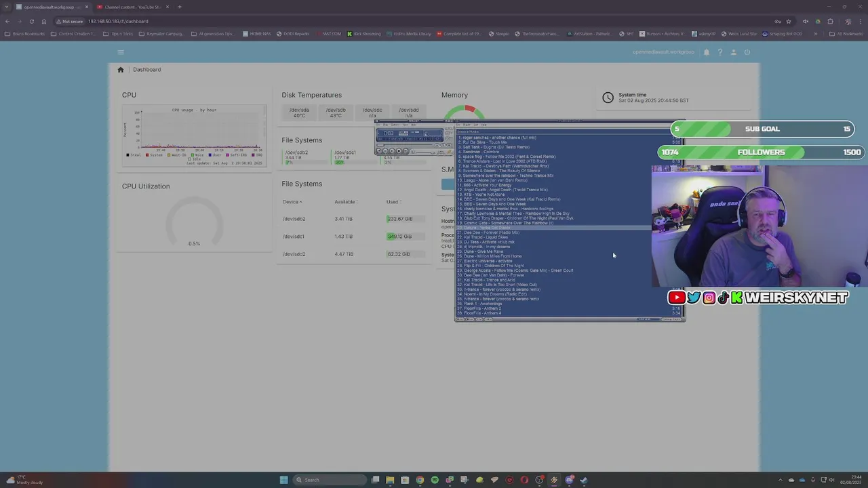Open the Content Creation bookmark folder
This screenshot has width=868, height=488.
[73, 34]
